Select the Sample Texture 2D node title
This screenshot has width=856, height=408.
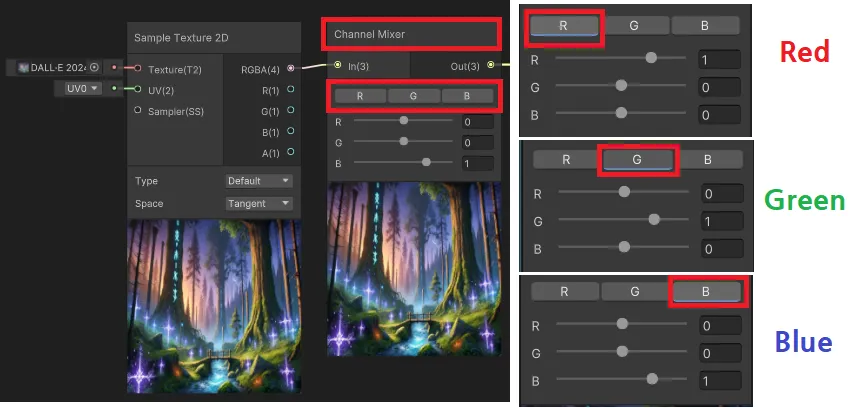pyautogui.click(x=181, y=38)
